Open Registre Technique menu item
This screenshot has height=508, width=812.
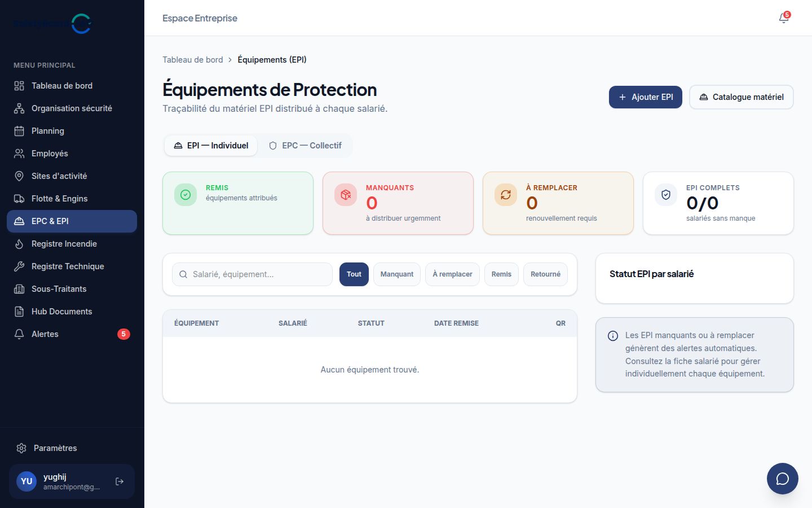[x=72, y=266]
